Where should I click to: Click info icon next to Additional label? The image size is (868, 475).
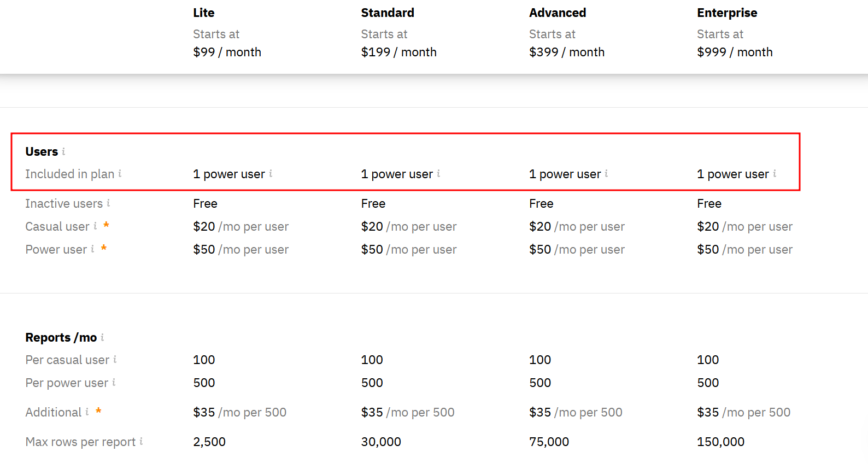[x=87, y=412]
